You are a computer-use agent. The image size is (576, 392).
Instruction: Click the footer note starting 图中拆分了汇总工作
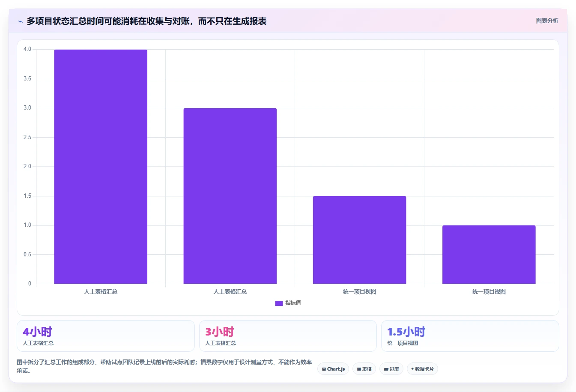(x=164, y=366)
